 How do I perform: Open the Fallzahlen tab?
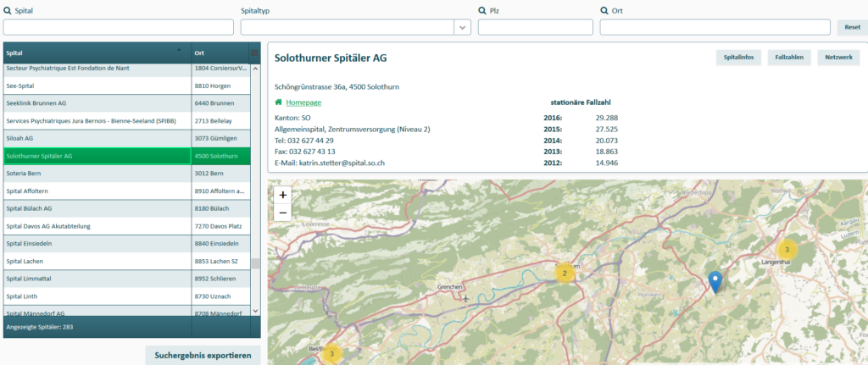point(789,58)
